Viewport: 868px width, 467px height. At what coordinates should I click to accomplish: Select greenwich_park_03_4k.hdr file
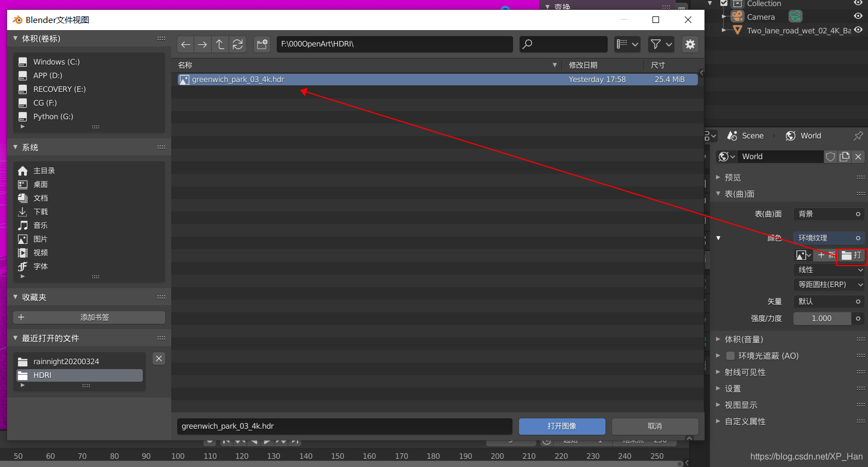438,79
